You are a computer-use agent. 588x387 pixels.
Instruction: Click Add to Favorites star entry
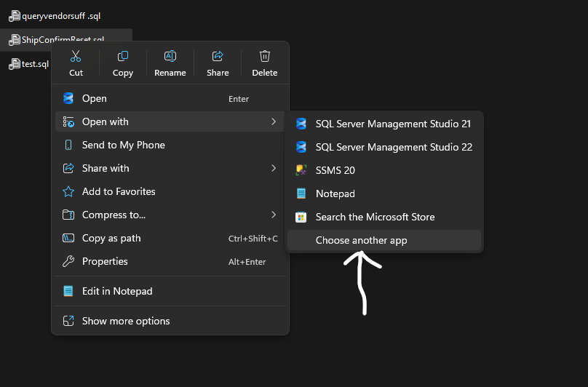click(x=118, y=191)
